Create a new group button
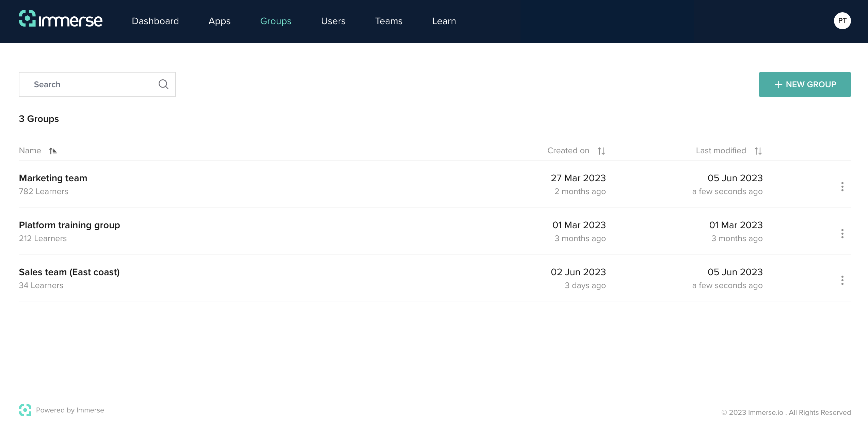 (805, 84)
